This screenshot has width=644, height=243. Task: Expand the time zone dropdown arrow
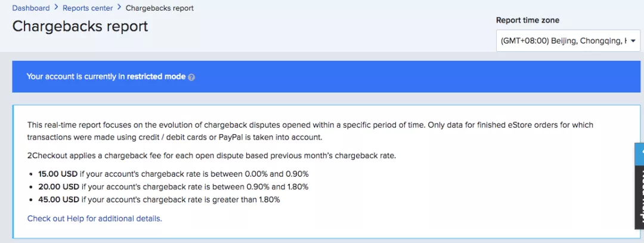[632, 42]
